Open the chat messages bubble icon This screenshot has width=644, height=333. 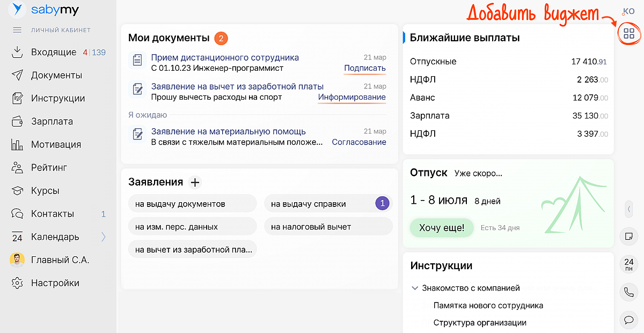pyautogui.click(x=628, y=320)
